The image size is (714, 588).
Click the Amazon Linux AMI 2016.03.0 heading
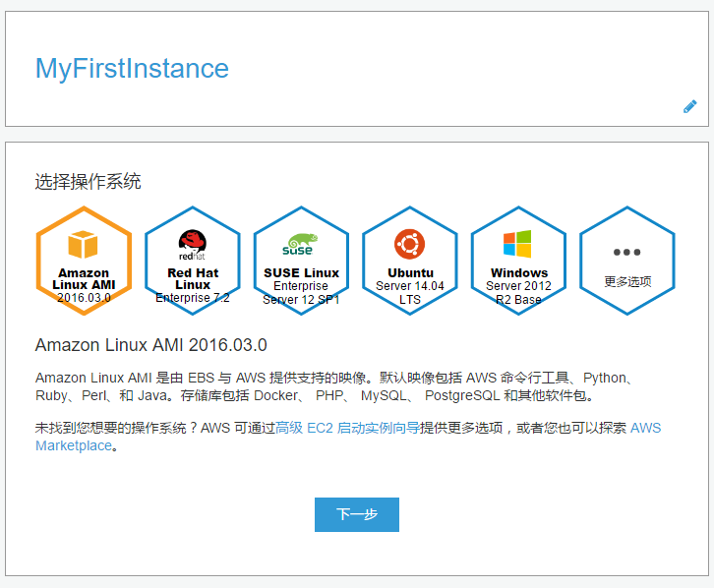point(150,345)
